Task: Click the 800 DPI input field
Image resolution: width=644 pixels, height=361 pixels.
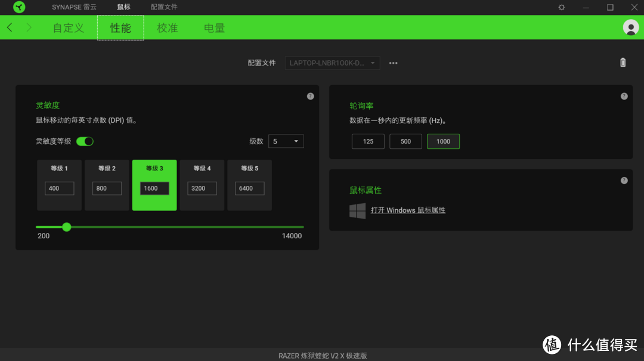Action: [107, 188]
